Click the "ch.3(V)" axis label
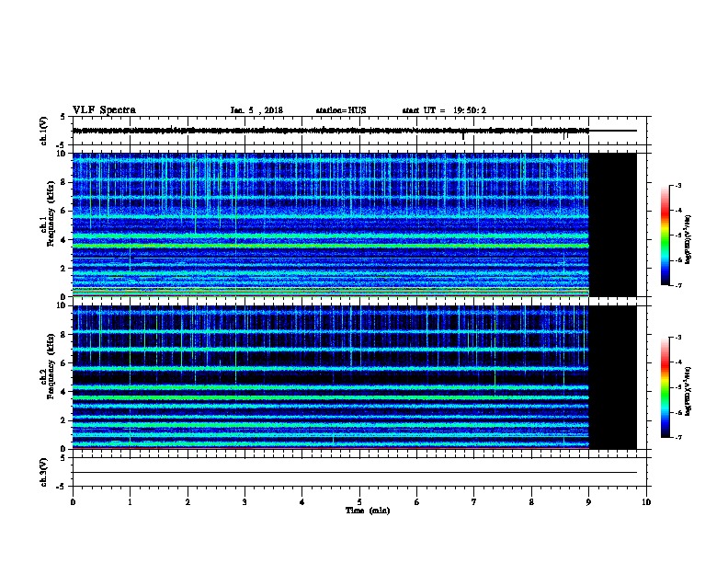 (43, 472)
